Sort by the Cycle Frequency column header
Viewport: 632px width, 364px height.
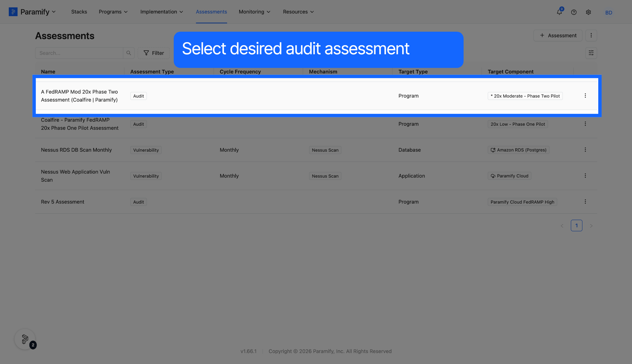(x=240, y=71)
